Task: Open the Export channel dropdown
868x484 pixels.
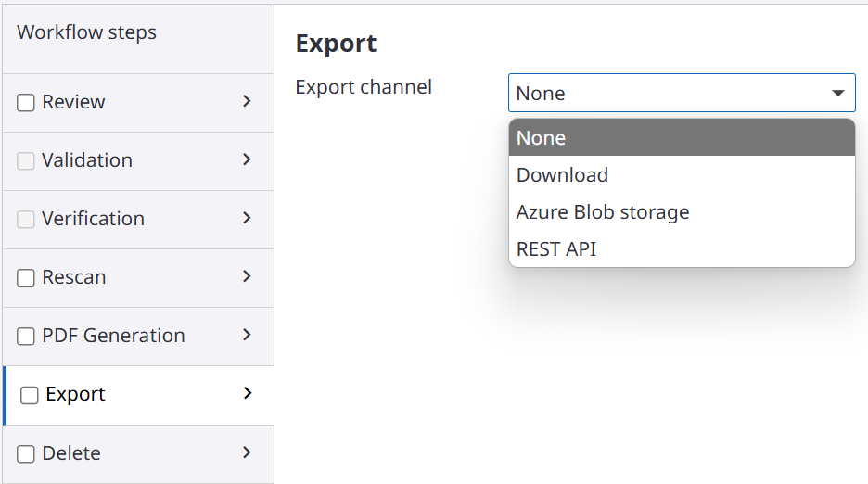Action: click(682, 93)
